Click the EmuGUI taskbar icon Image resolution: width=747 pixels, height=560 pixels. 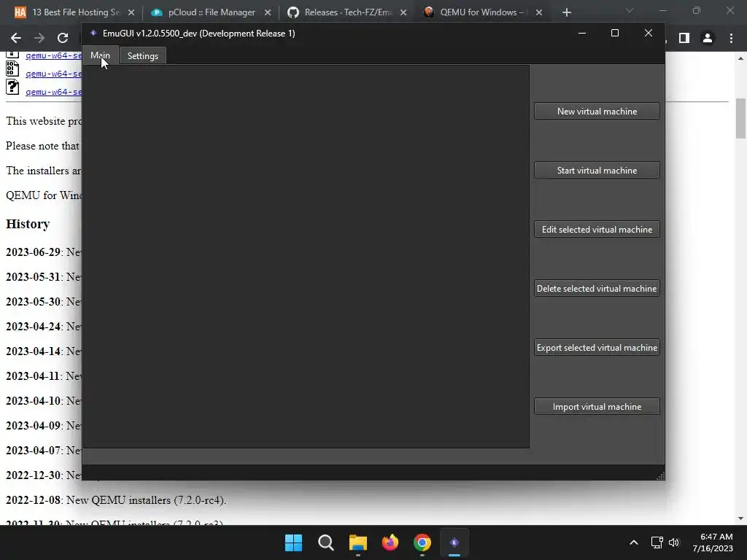pos(454,542)
